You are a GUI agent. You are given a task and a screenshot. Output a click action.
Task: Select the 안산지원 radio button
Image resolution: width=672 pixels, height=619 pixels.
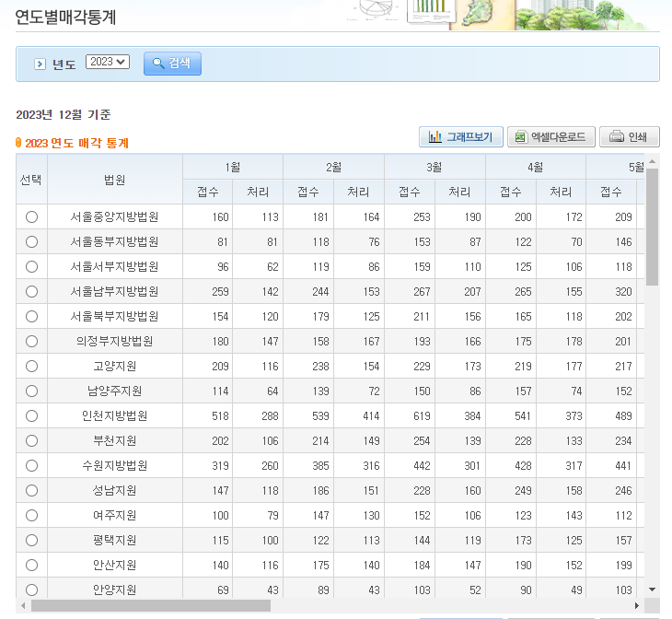point(31,566)
